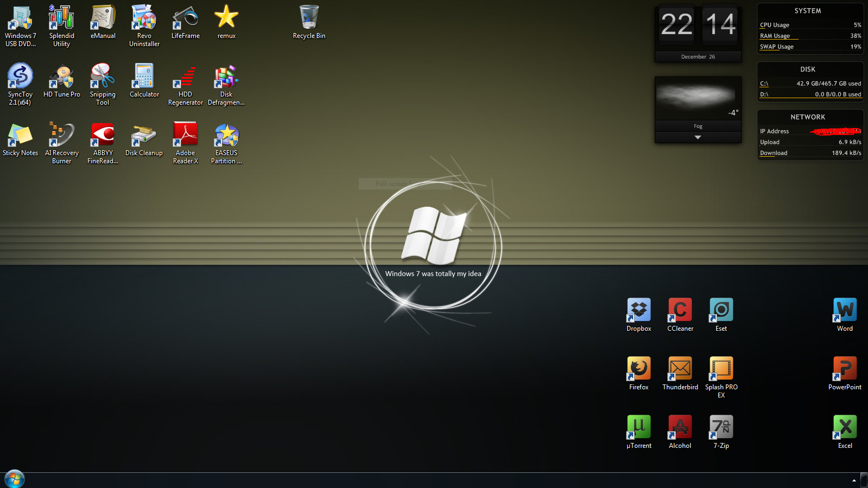
Task: Click the SYSTEM widget header
Action: 808,11
